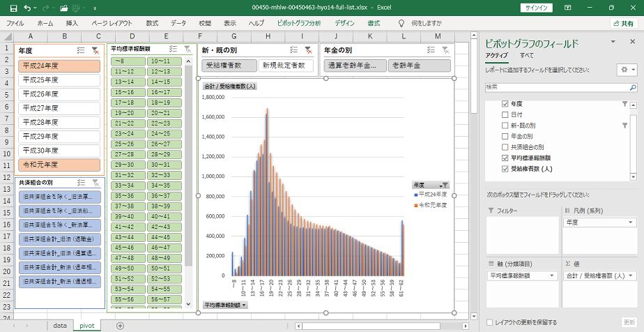The width and height of the screenshot is (644, 332).
Task: Open the field list tools gear dropdown
Action: [x=626, y=70]
